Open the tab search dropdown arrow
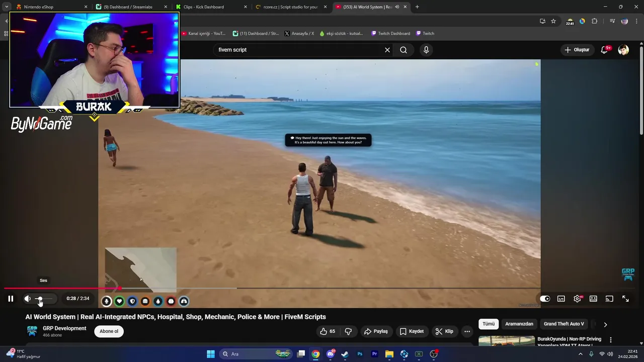 (x=6, y=7)
